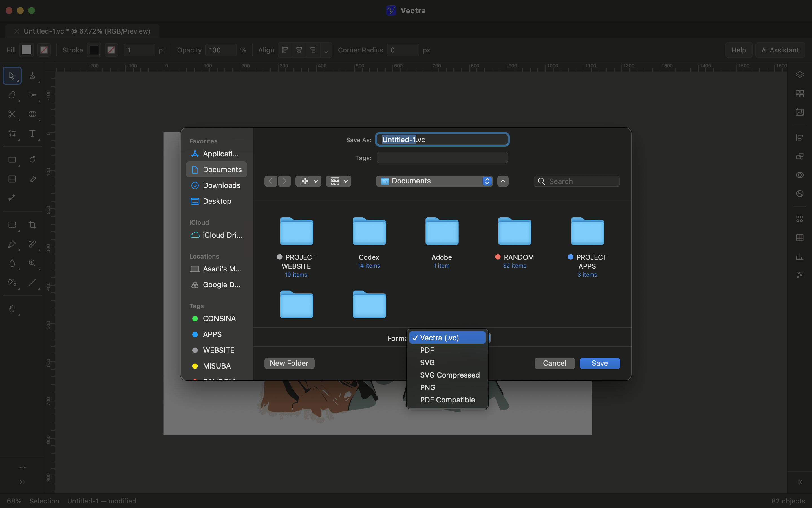Choose PNG format option

447,387
